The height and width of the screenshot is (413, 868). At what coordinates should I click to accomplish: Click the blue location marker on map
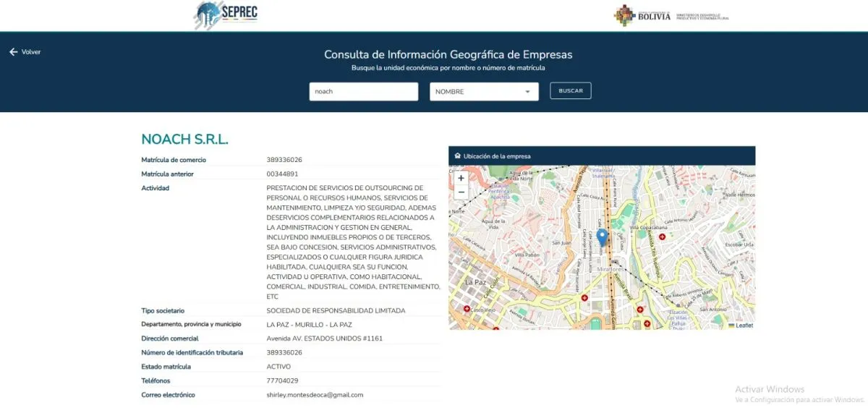(602, 237)
